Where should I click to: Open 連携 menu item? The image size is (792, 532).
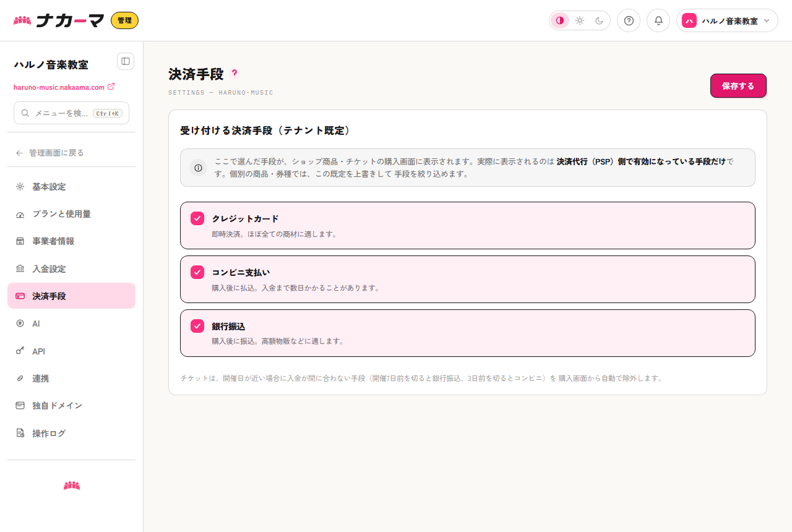click(71, 379)
